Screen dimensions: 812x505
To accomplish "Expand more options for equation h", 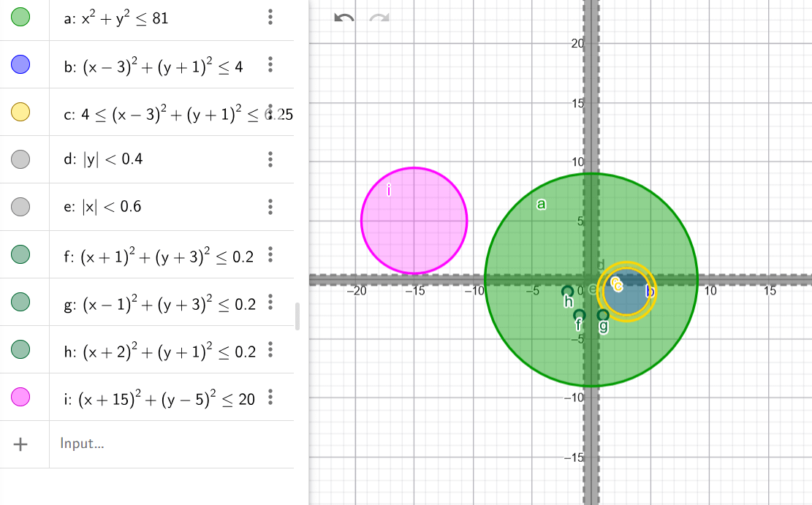I will tap(270, 350).
